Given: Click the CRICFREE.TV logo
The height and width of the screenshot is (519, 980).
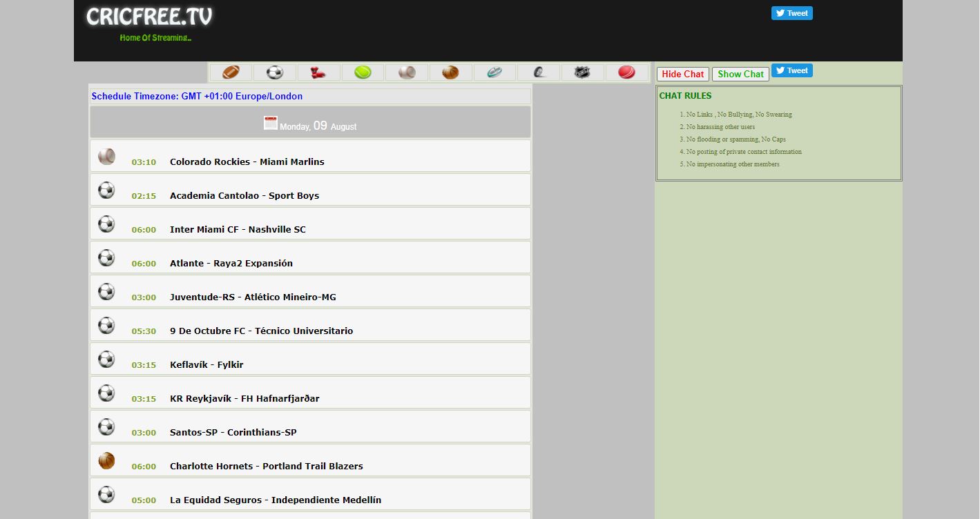Looking at the screenshot, I should [x=149, y=17].
